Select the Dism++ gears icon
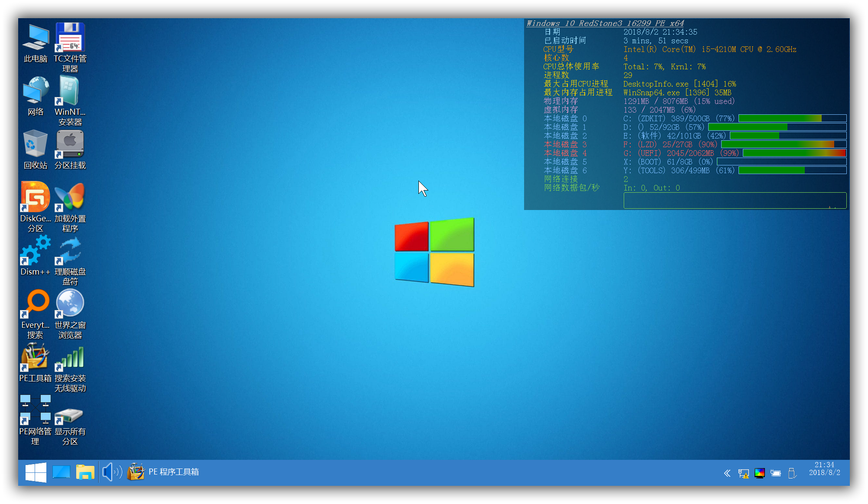 (x=36, y=250)
